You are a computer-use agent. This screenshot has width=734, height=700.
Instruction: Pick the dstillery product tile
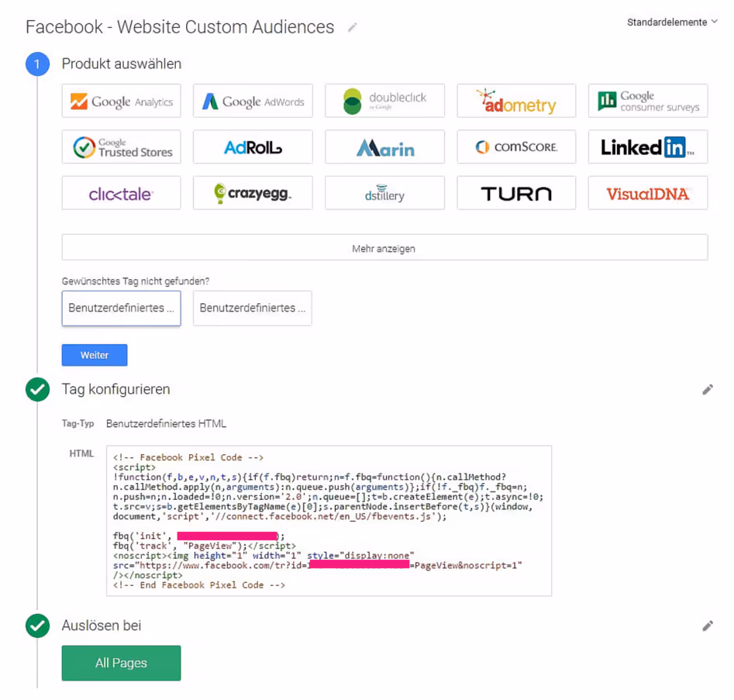[x=384, y=193]
